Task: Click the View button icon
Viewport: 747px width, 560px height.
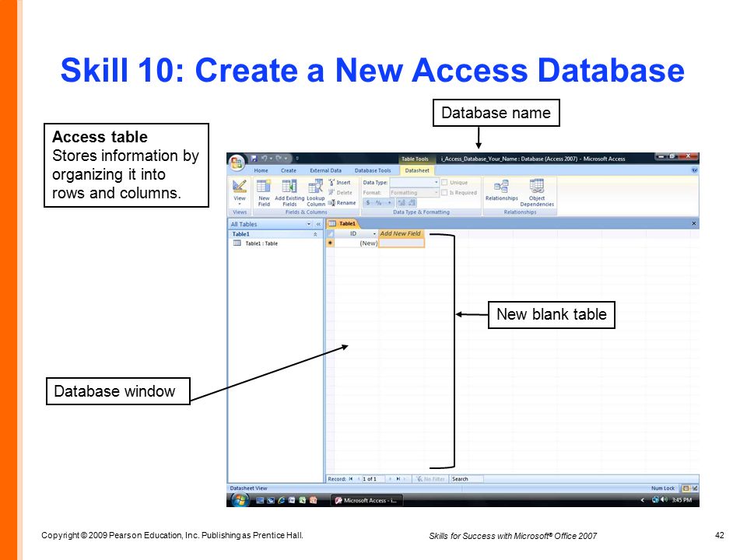Action: click(x=239, y=186)
